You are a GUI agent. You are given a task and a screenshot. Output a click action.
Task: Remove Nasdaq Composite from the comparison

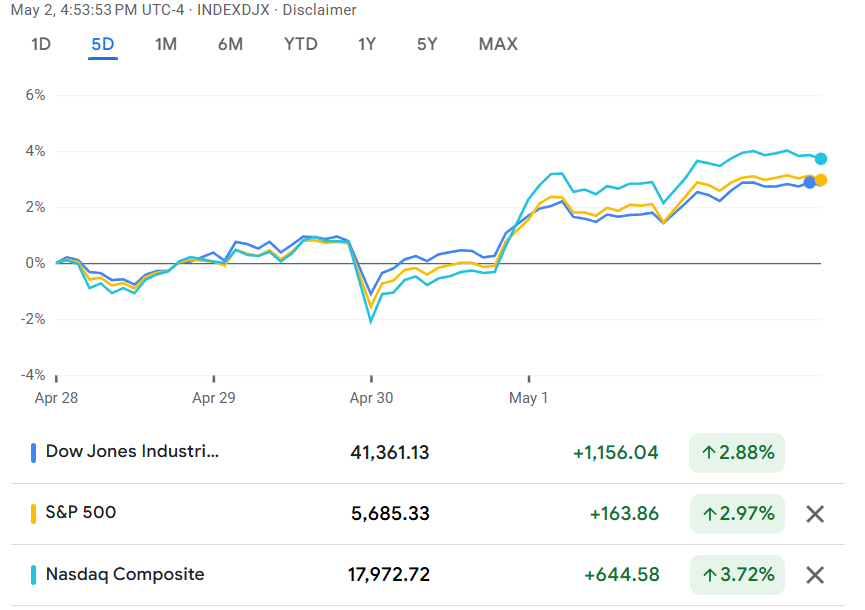[x=815, y=575]
